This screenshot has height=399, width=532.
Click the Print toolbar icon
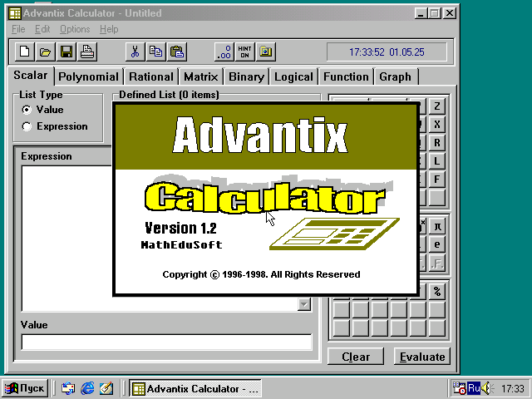click(x=87, y=52)
